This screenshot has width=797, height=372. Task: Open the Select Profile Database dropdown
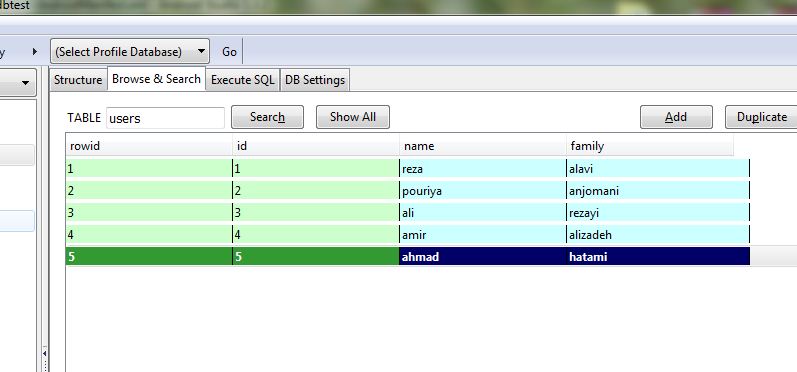click(x=130, y=51)
